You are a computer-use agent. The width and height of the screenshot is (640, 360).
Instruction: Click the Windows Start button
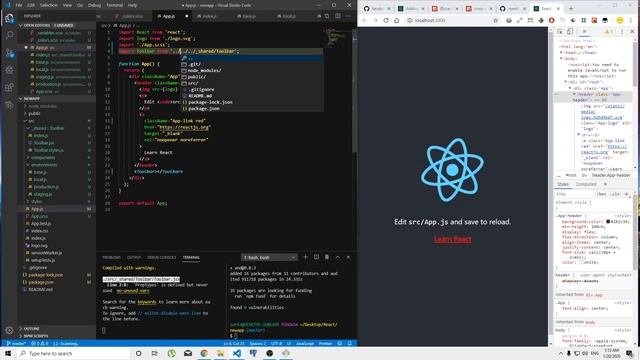(7, 353)
